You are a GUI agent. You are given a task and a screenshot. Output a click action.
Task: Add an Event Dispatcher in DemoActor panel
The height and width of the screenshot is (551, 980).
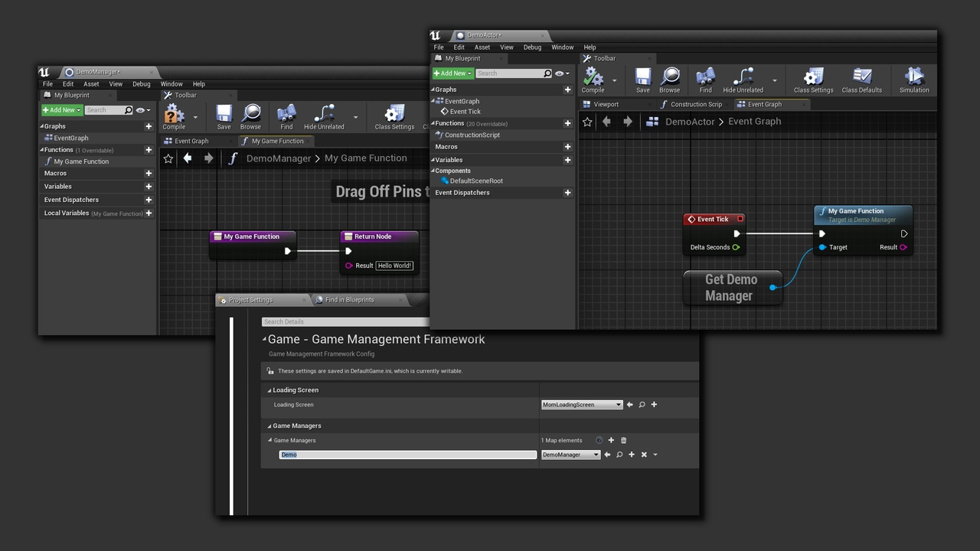567,193
